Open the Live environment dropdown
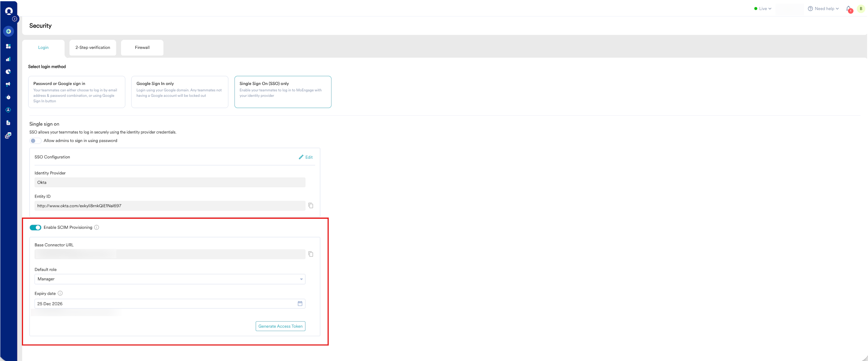This screenshot has height=361, width=868. (763, 9)
